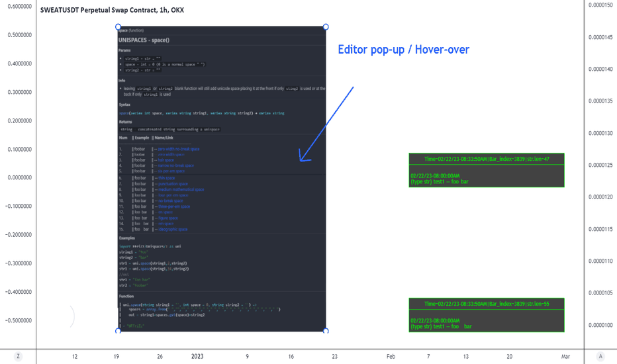This screenshot has width=617, height=364.
Task: Open the 'thin space' link
Action: click(166, 178)
